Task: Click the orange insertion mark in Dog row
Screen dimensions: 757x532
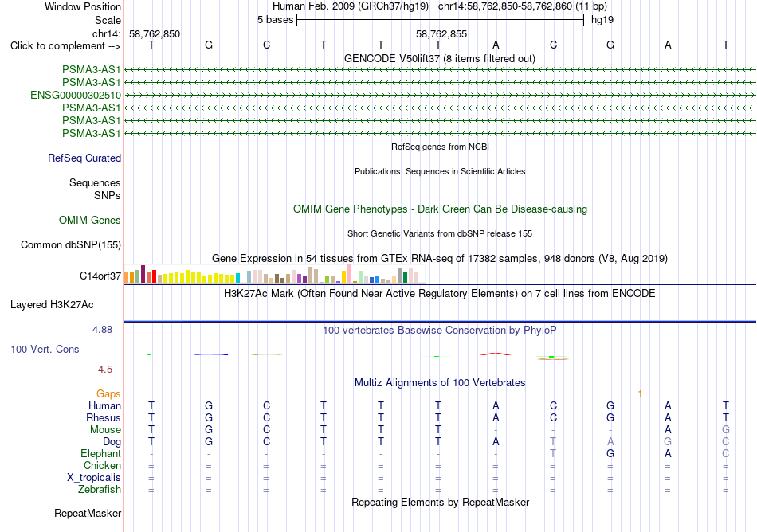Action: [641, 441]
